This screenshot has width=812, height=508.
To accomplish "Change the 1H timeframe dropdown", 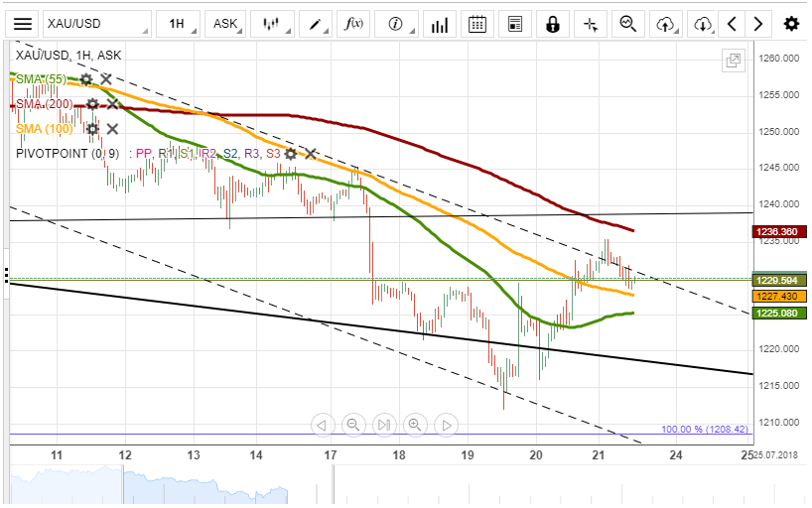I will pyautogui.click(x=178, y=24).
